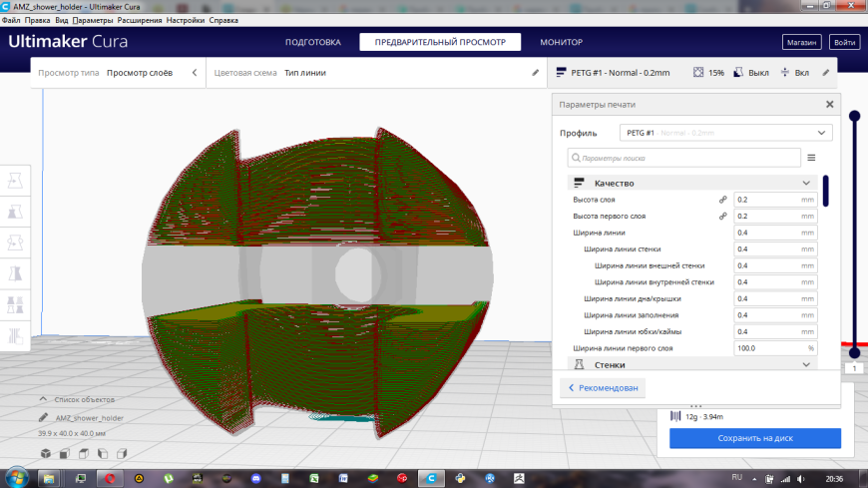Switch to right side camera view
This screenshot has width=868, height=488.
[x=122, y=454]
